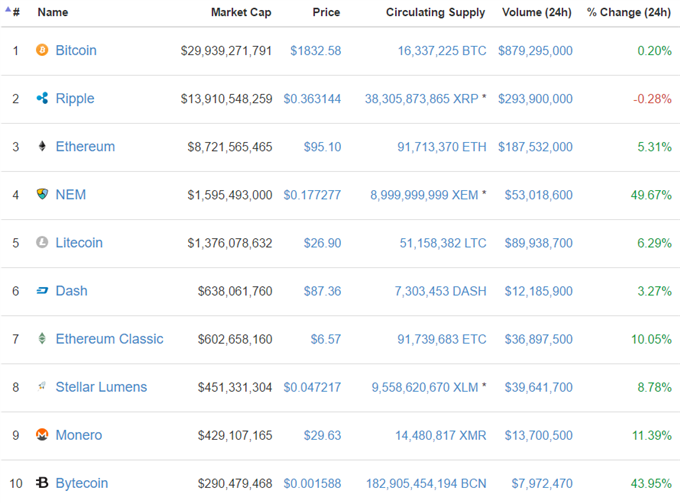
Task: Click supply 51,158,382 LTC
Action: pyautogui.click(x=443, y=243)
